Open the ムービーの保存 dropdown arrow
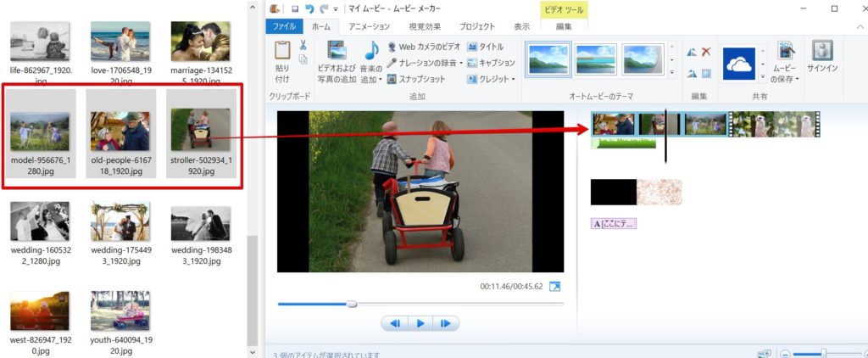 click(x=798, y=80)
